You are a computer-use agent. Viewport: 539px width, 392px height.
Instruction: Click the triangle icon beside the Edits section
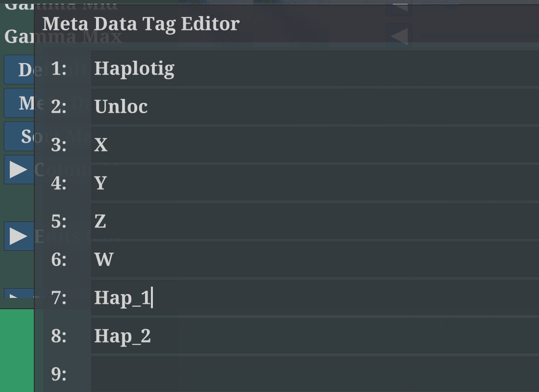[19, 237]
